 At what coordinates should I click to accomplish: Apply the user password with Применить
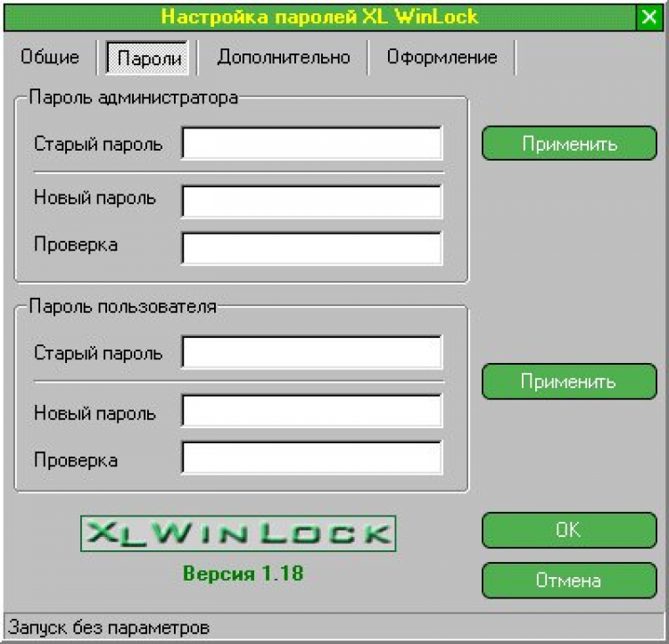[x=569, y=381]
